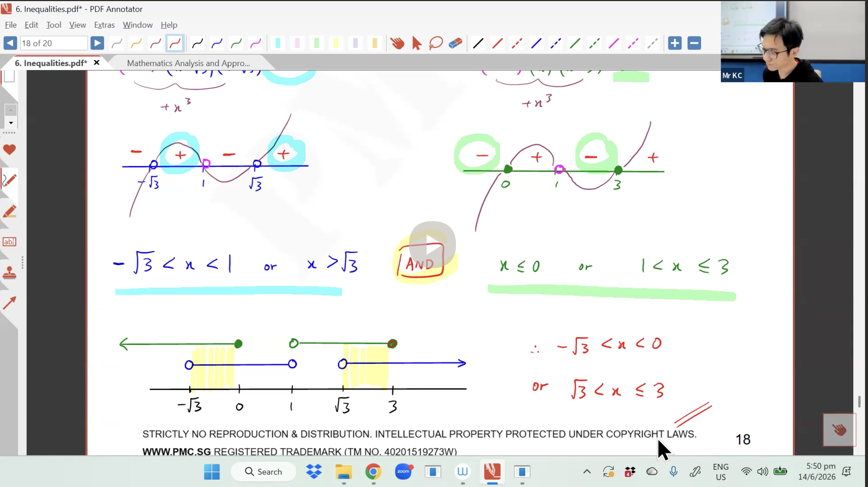The image size is (868, 487).
Task: Show hidden tray icons chevron
Action: tap(587, 472)
